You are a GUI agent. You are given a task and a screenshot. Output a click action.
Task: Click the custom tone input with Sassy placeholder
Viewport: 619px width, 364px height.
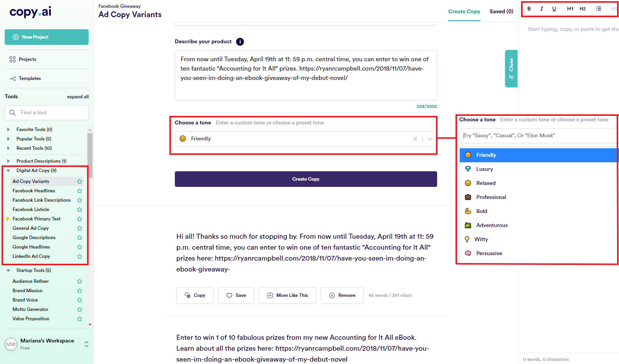(539, 136)
